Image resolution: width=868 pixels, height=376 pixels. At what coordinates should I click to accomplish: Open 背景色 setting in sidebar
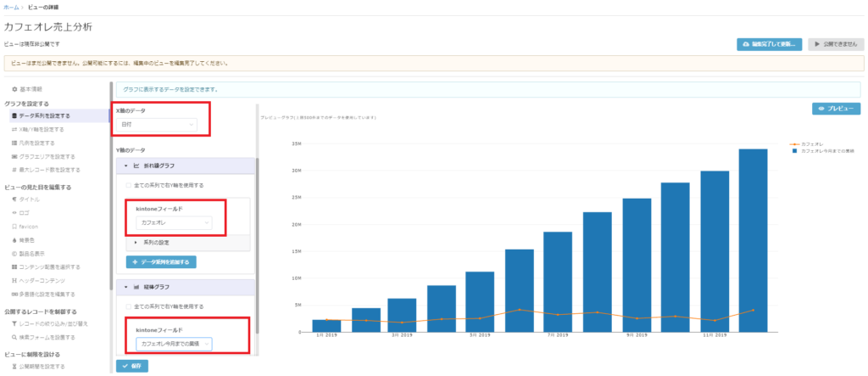27,240
